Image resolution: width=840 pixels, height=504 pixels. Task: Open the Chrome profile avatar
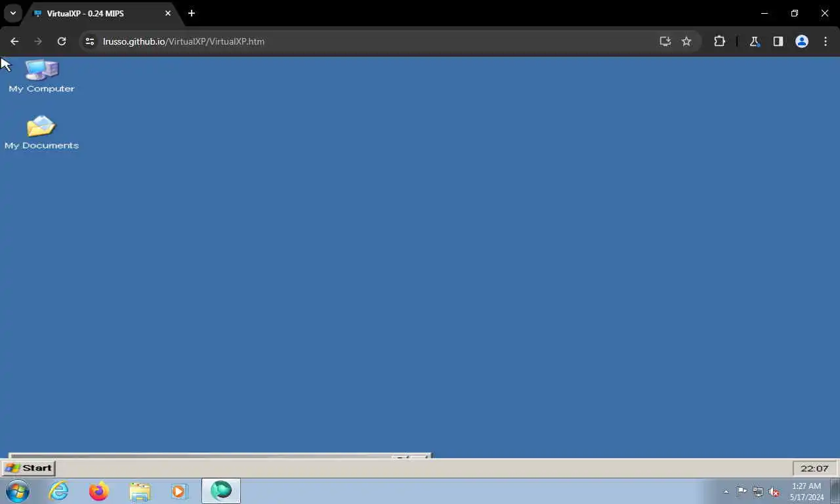pyautogui.click(x=802, y=41)
